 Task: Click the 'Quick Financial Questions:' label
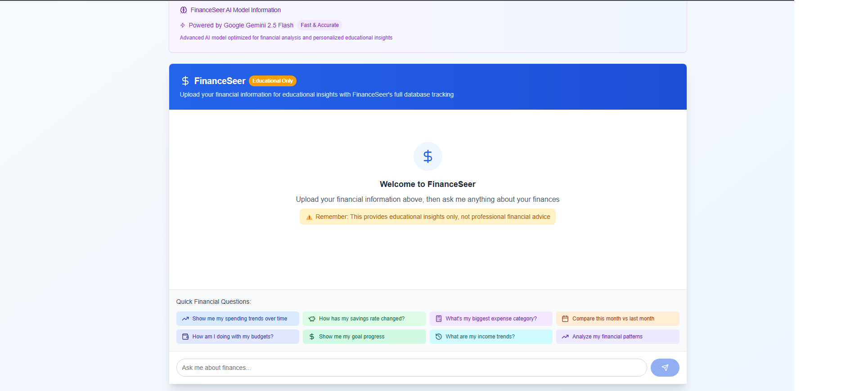[x=214, y=302]
